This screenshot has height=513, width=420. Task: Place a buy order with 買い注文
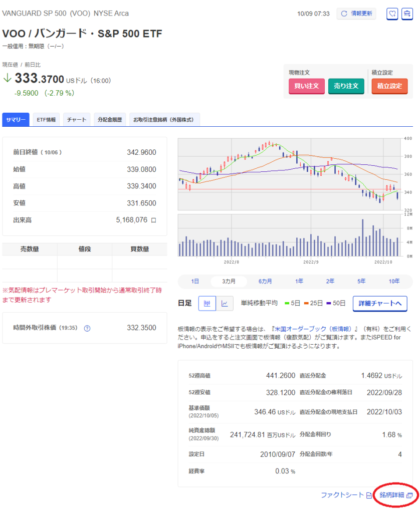(x=306, y=86)
